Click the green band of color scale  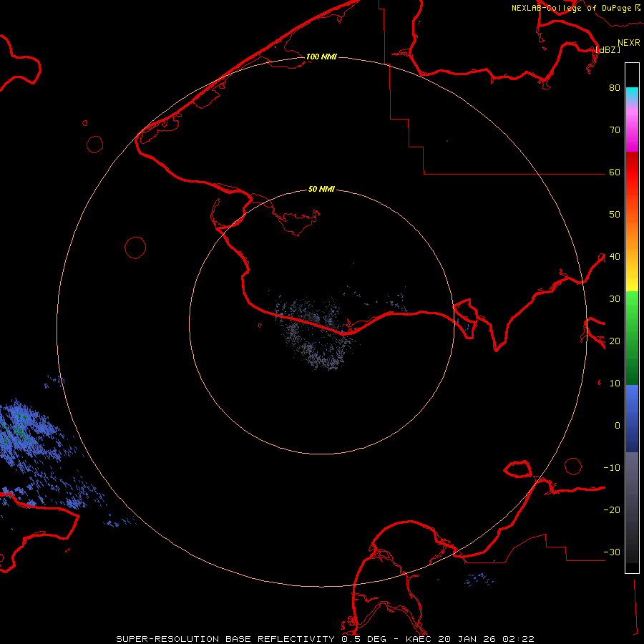[x=632, y=338]
